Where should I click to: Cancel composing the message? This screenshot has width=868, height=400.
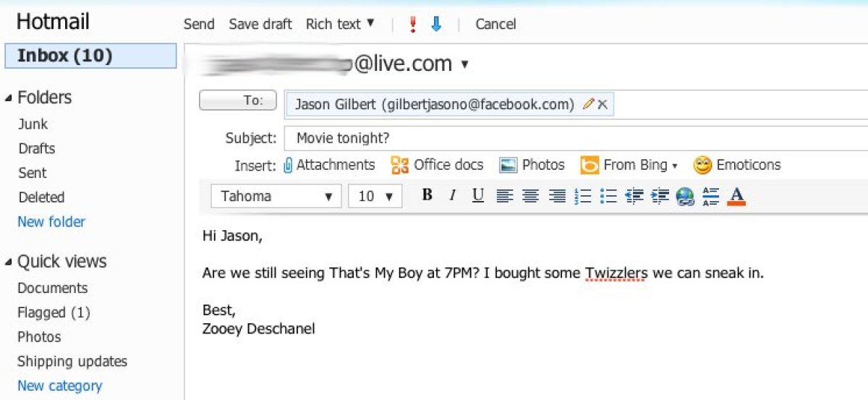tap(495, 24)
